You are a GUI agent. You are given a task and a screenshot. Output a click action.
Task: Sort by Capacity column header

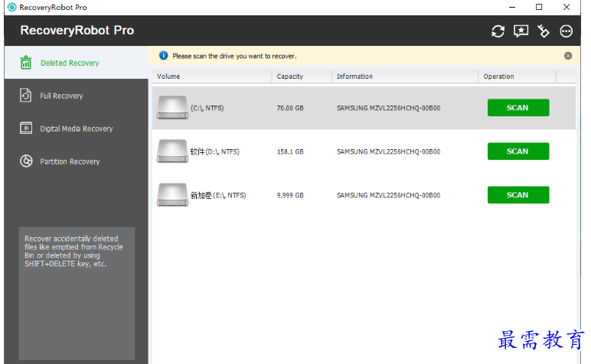tap(302, 76)
